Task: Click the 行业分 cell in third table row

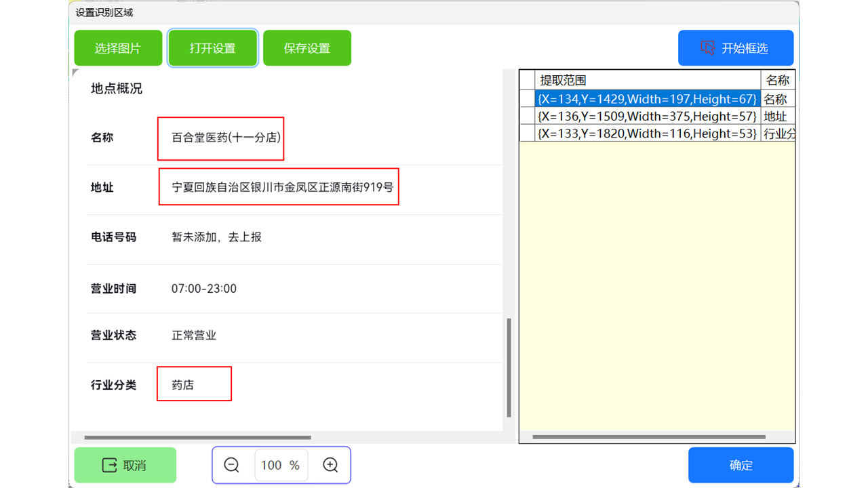Action: pos(778,134)
